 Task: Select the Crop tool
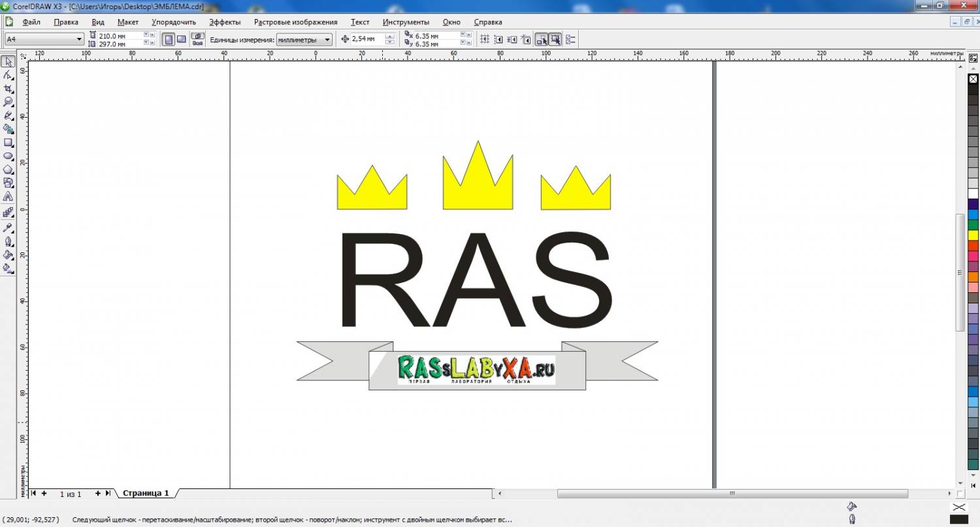pos(8,89)
